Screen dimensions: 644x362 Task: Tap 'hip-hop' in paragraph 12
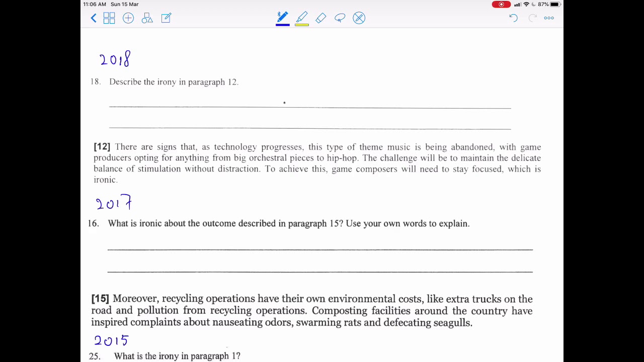click(342, 158)
